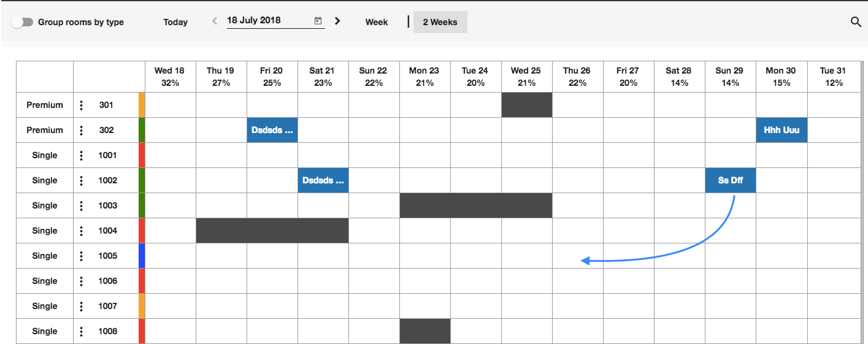This screenshot has width=868, height=344.
Task: Open the Hhh Uuu reservation
Action: click(782, 130)
